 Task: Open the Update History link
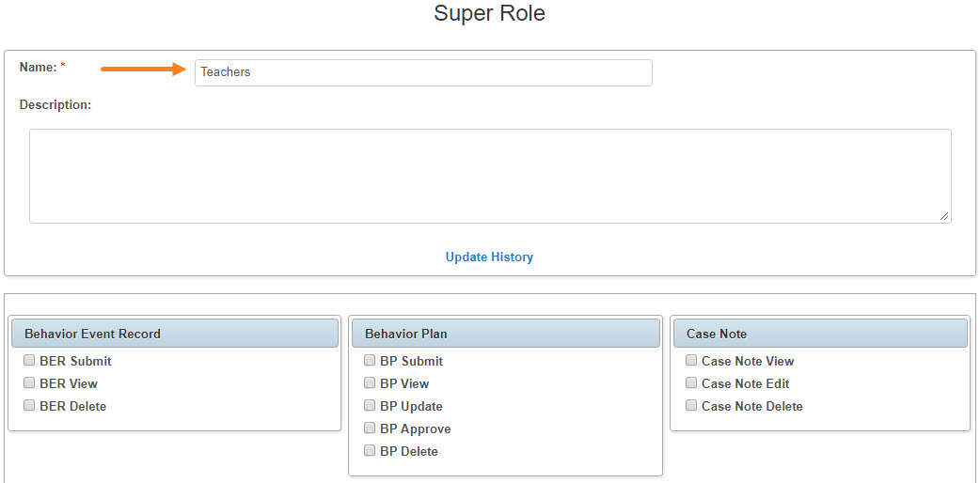(x=489, y=257)
